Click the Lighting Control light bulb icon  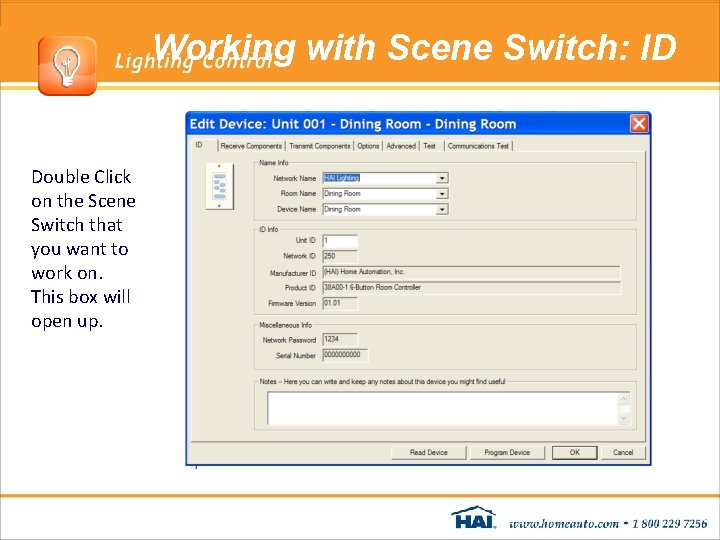[x=68, y=66]
